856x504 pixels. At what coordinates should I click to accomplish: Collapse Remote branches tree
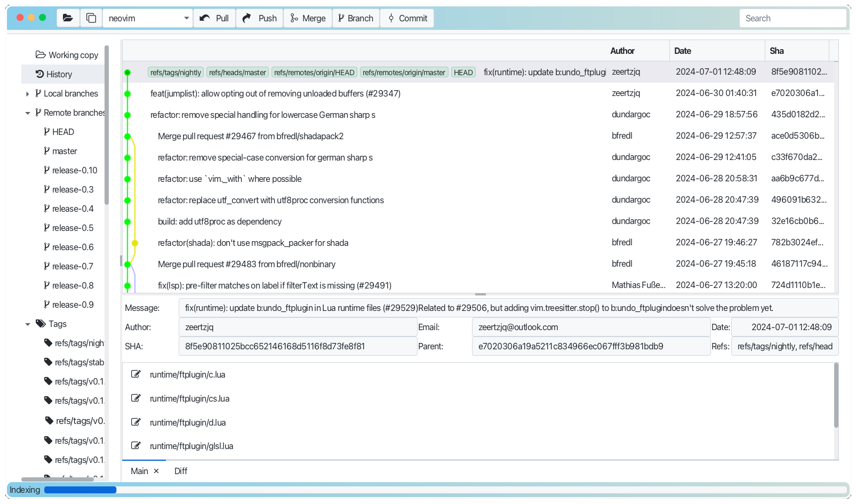click(x=27, y=113)
